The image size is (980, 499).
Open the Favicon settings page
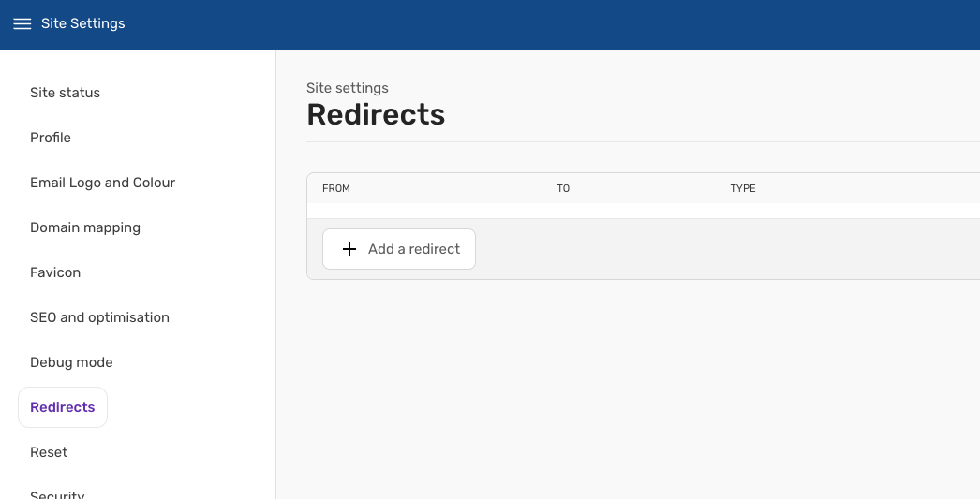55,272
